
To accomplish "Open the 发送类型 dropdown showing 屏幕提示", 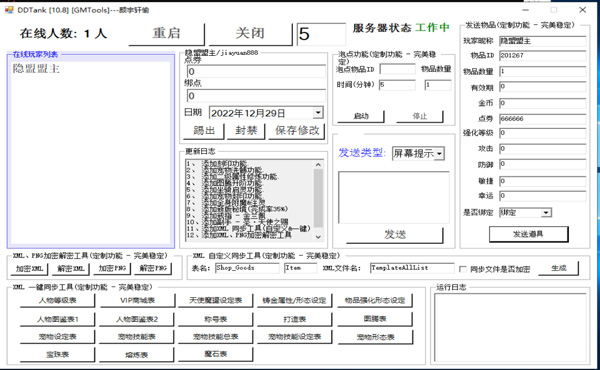I will (x=418, y=153).
